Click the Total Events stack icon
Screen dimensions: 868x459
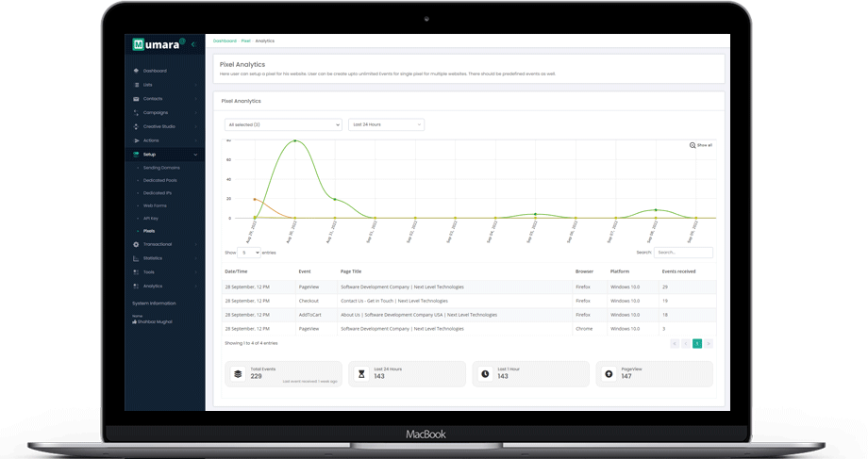(x=238, y=374)
